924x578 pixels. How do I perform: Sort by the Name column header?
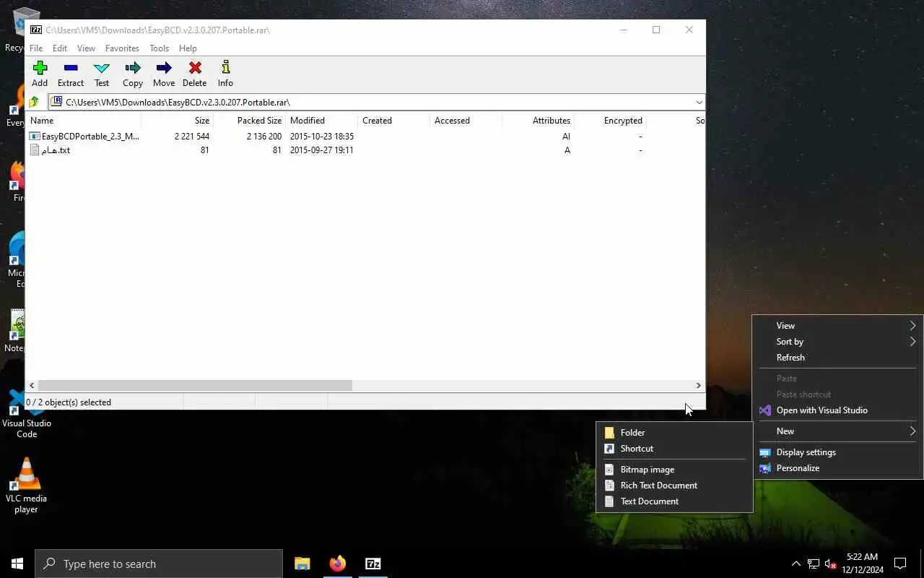83,121
